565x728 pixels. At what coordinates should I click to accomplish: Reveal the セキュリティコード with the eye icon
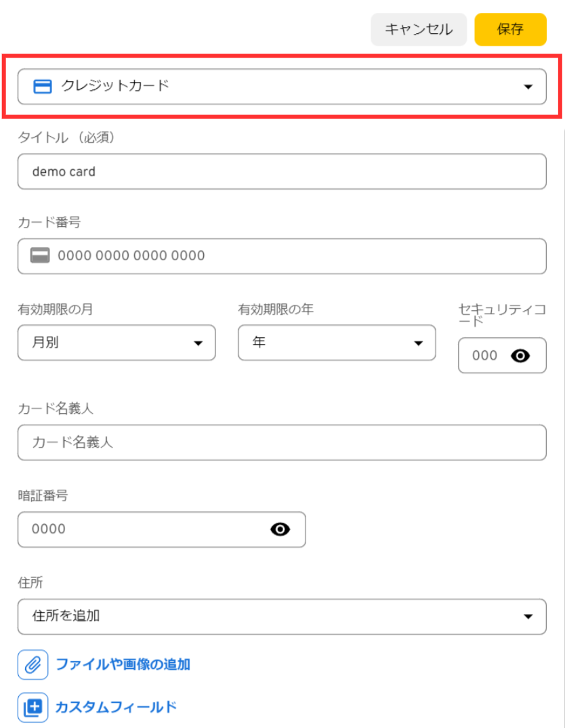pyautogui.click(x=522, y=356)
